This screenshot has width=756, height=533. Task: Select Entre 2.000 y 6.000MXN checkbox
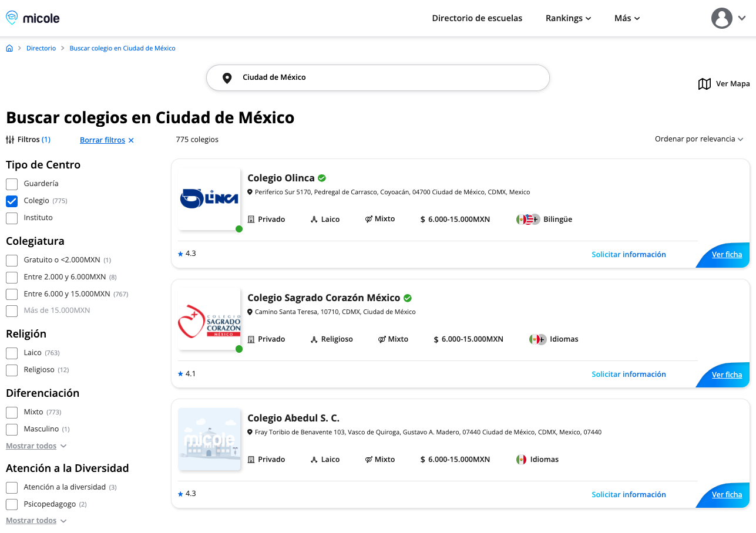point(12,277)
